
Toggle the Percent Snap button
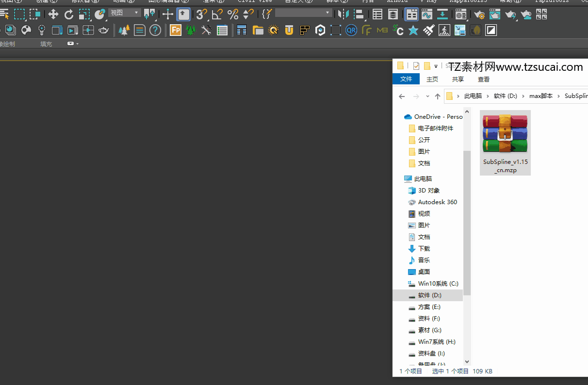[x=233, y=14]
